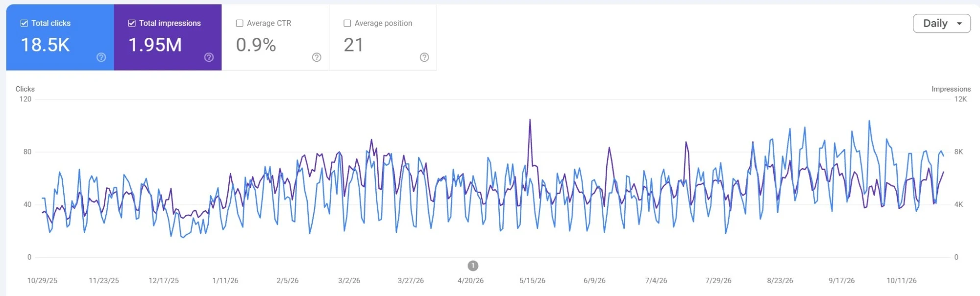Open help for Total impressions metric
This screenshot has height=296, width=980.
[x=209, y=57]
